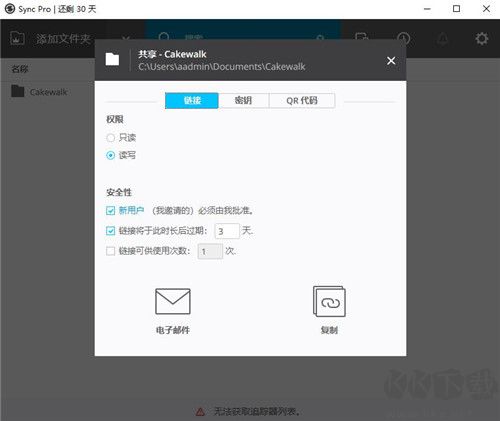Enable the link usage count checkbox
The image size is (500, 421).
point(110,251)
